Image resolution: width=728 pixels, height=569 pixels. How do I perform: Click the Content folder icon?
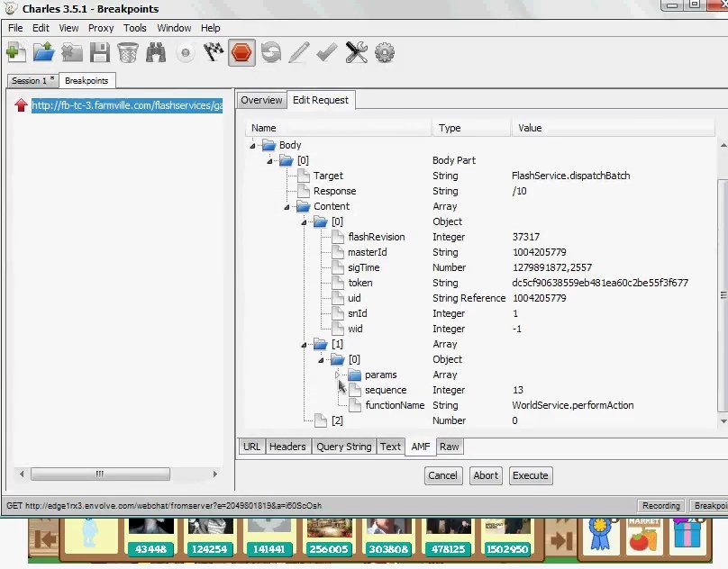tap(303, 206)
